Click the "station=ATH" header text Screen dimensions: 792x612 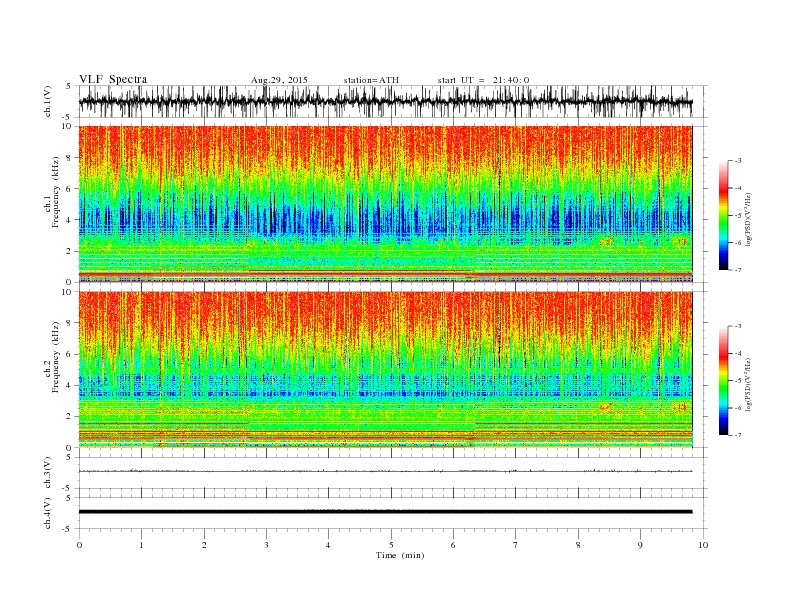pos(371,80)
